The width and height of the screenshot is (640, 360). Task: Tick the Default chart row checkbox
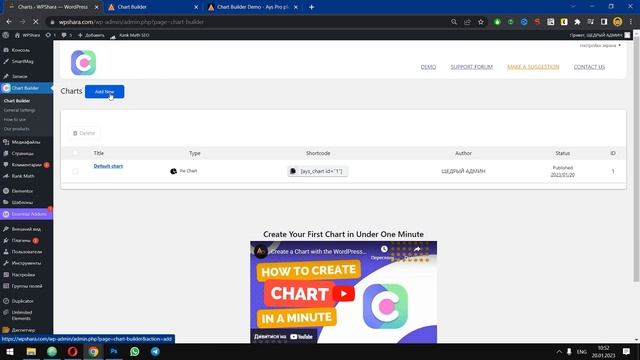tap(75, 171)
